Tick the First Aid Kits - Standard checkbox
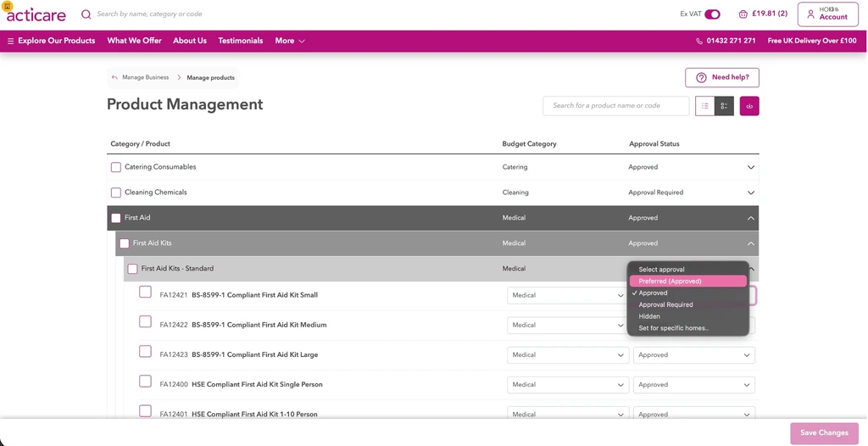 pyautogui.click(x=132, y=270)
